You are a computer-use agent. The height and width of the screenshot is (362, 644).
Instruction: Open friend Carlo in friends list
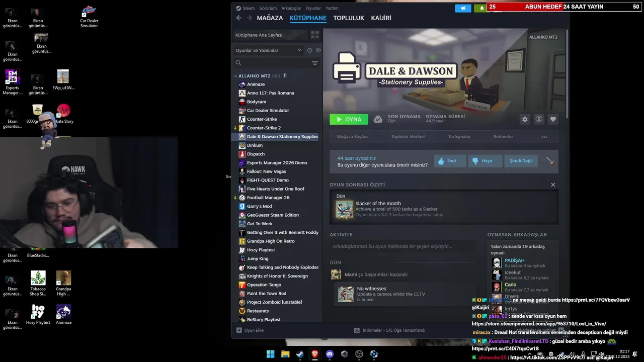(510, 285)
